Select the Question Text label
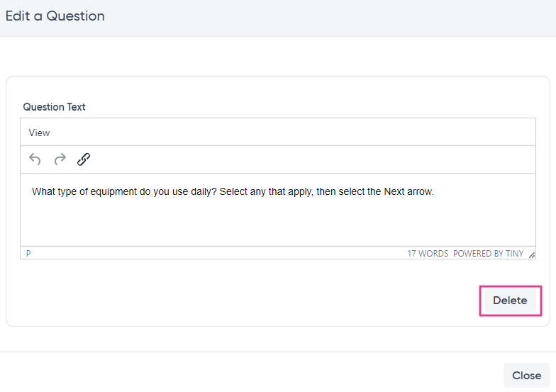Image resolution: width=556 pixels, height=392 pixels. 54,107
